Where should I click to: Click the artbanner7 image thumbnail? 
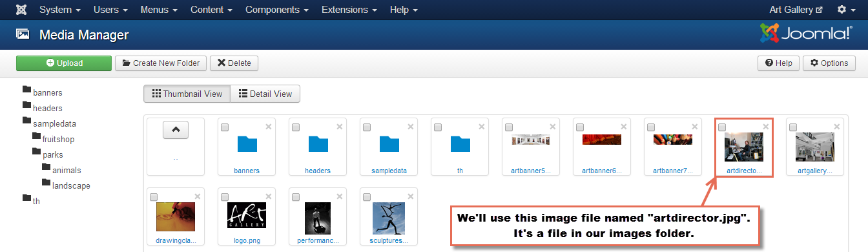673,140
